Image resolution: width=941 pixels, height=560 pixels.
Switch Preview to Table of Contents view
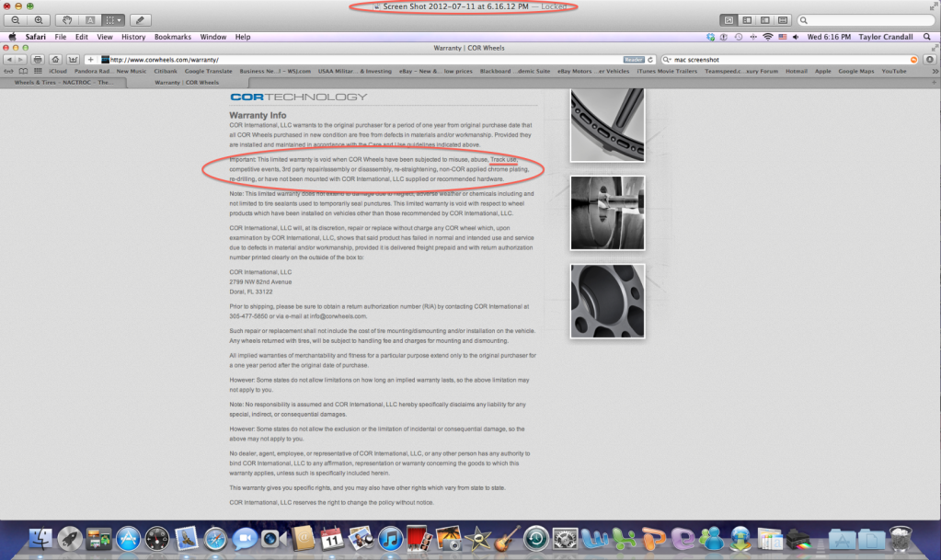764,20
